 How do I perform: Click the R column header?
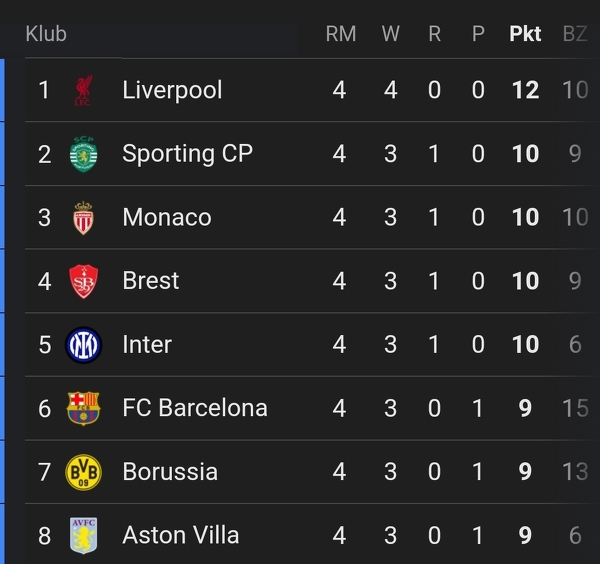(x=434, y=34)
